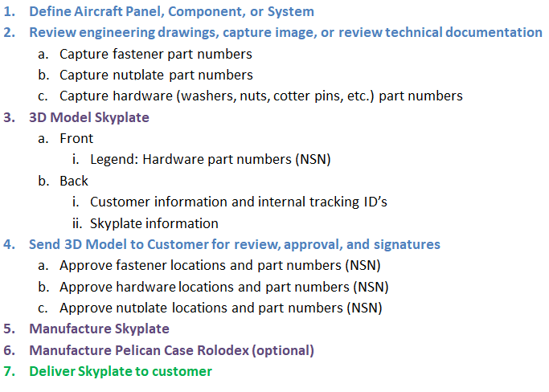Click the '3D Model Skyplate' heading
This screenshot has width=549, height=392.
tap(89, 117)
